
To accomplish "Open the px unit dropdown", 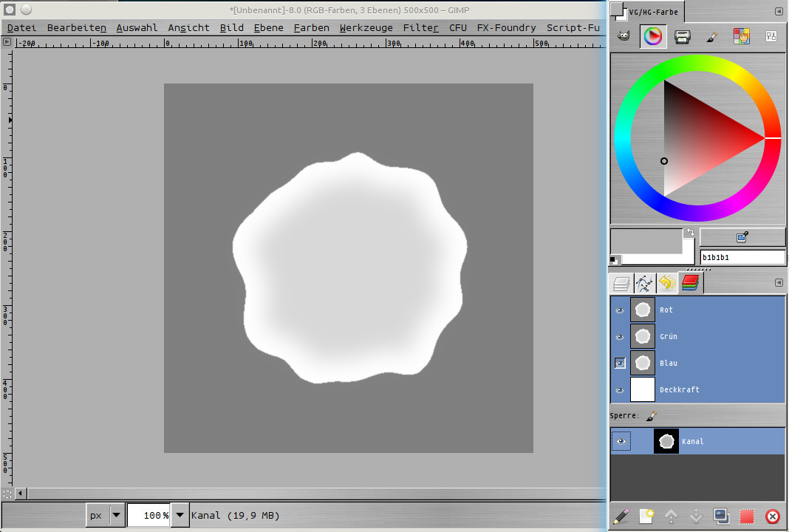I will tap(117, 515).
